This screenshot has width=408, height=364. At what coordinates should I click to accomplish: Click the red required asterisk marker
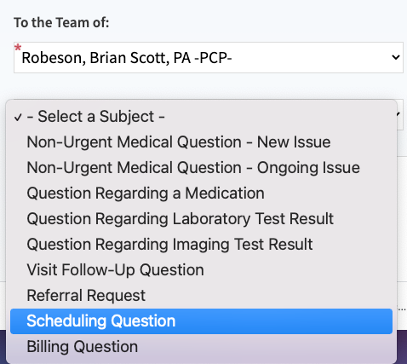pyautogui.click(x=17, y=48)
